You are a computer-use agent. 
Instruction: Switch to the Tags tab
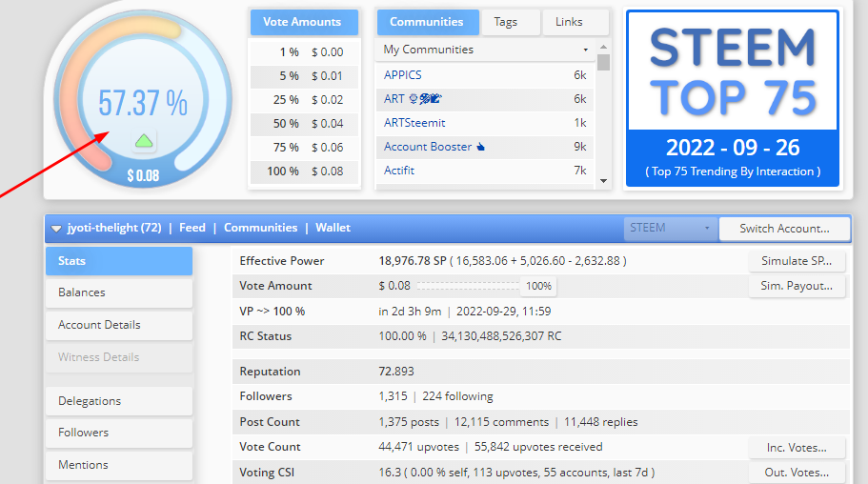coord(511,22)
